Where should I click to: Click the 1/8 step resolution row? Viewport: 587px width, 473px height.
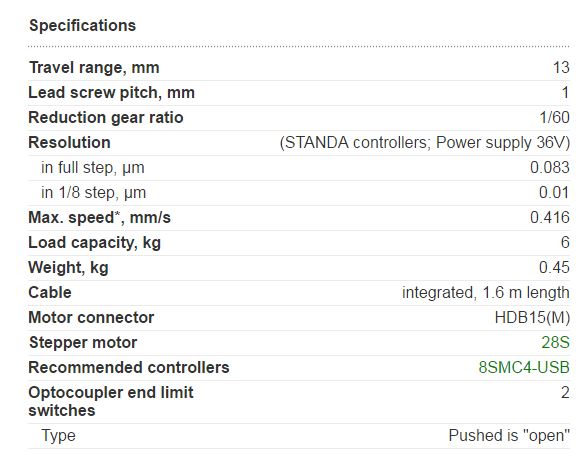click(299, 193)
